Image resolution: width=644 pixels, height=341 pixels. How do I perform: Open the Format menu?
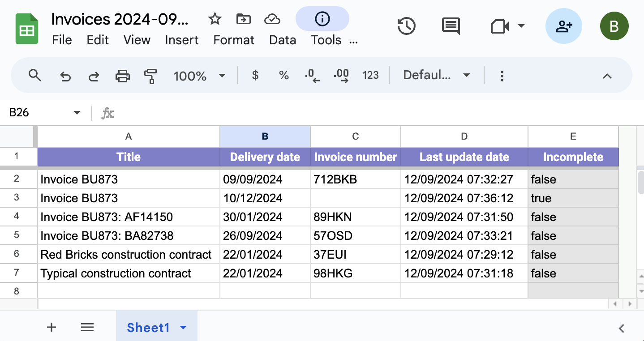point(234,40)
